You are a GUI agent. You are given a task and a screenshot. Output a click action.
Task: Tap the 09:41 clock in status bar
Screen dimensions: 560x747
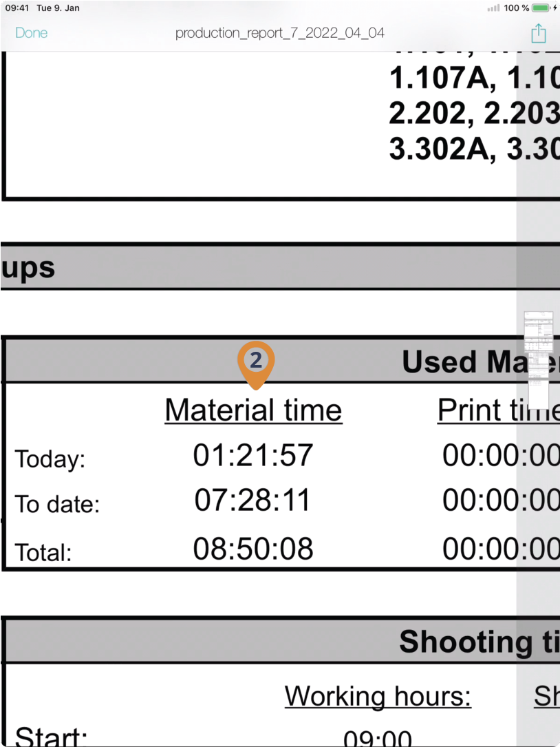point(17,8)
